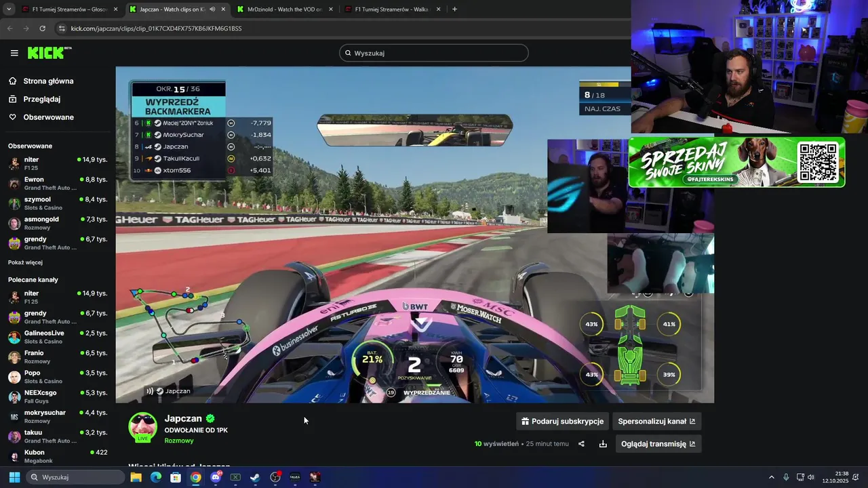Image resolution: width=868 pixels, height=488 pixels.
Task: Open followed channel Ewron
Action: (x=58, y=183)
